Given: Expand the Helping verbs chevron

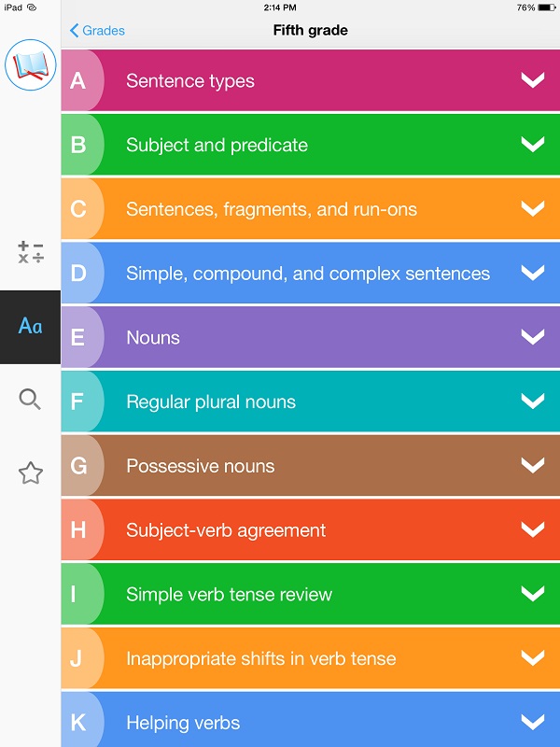Looking at the screenshot, I should [532, 722].
